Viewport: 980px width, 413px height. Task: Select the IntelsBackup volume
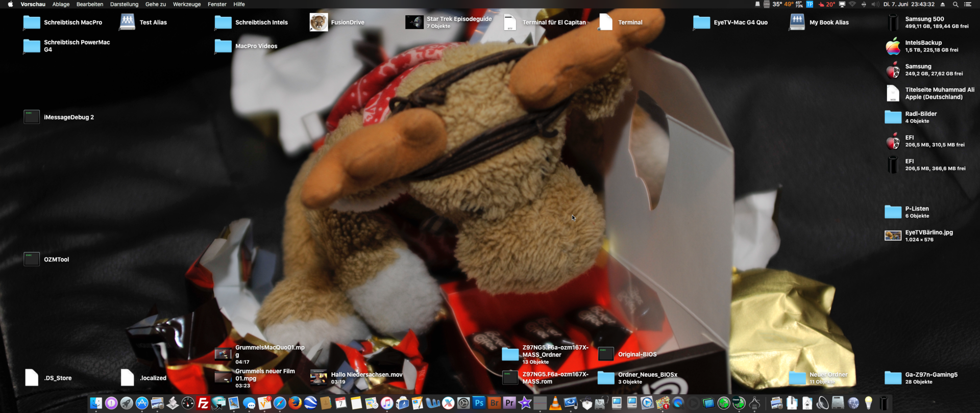[x=893, y=46]
